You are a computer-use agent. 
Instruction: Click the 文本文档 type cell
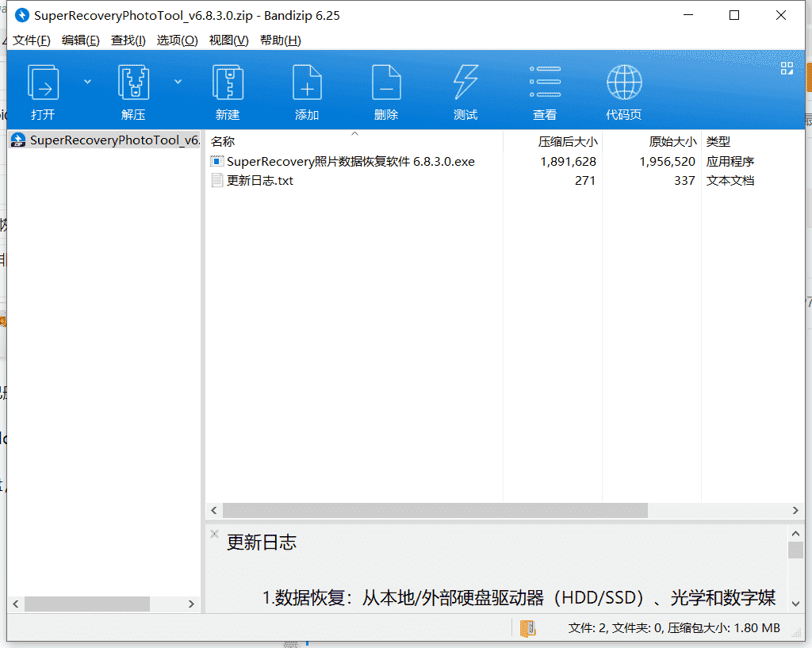point(730,180)
